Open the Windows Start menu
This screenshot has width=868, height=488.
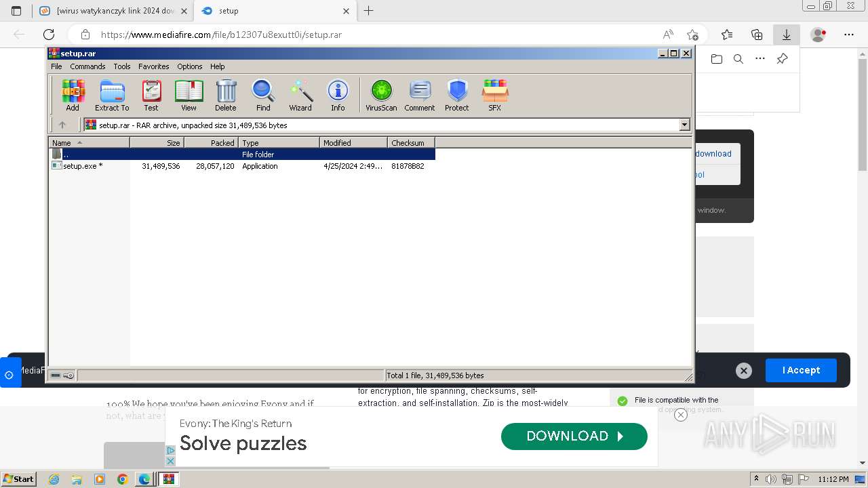[x=19, y=479]
